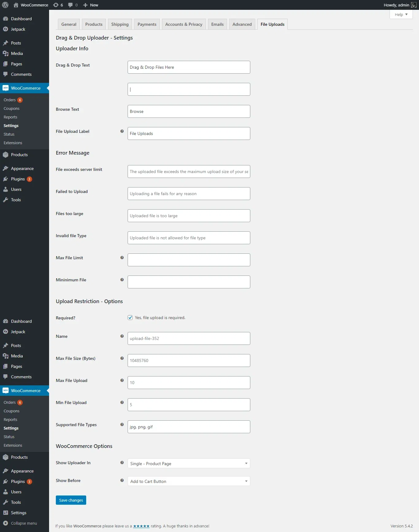This screenshot has height=532, width=419.
Task: Click Collapse menu text in the sidebar
Action: pos(24,523)
